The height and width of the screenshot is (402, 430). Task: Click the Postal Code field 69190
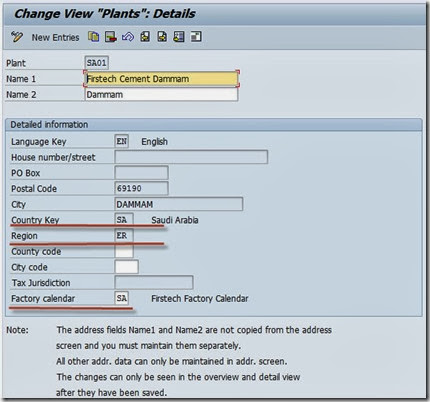point(141,188)
